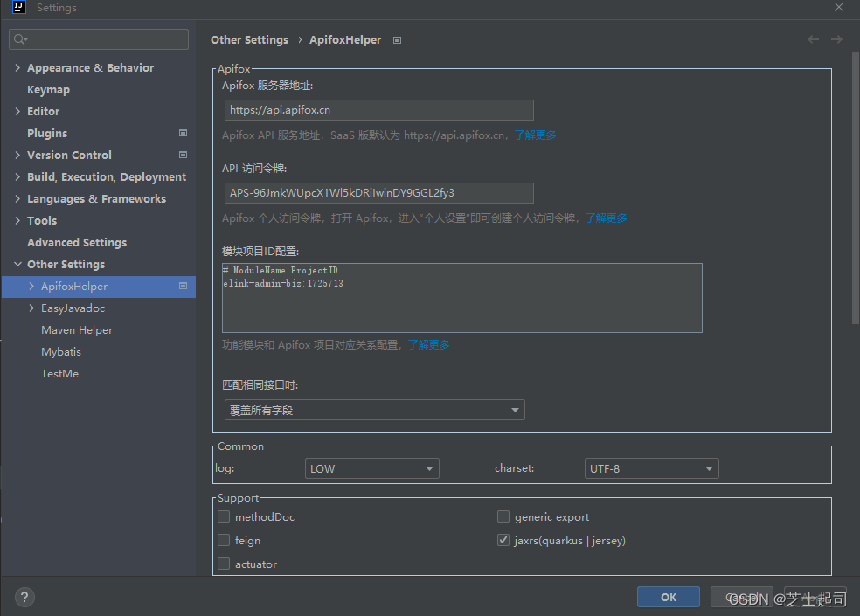Expand the Appearance & Behavior section
The image size is (860, 616).
(x=17, y=67)
